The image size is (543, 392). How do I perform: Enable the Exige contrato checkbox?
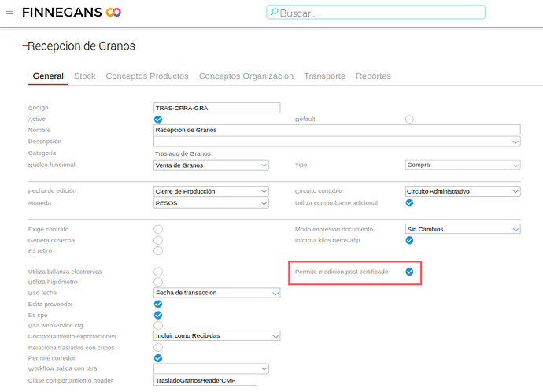[x=158, y=229]
